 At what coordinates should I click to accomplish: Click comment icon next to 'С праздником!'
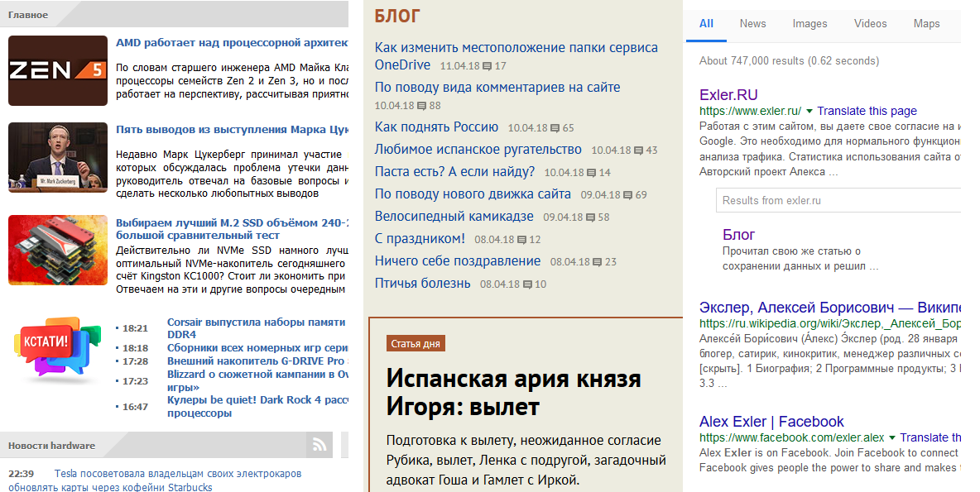[522, 240]
